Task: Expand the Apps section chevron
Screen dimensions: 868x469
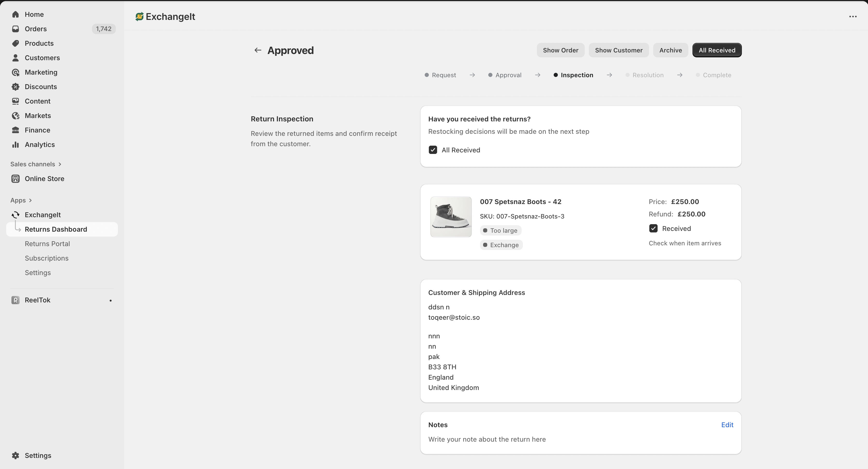Action: 30,201
